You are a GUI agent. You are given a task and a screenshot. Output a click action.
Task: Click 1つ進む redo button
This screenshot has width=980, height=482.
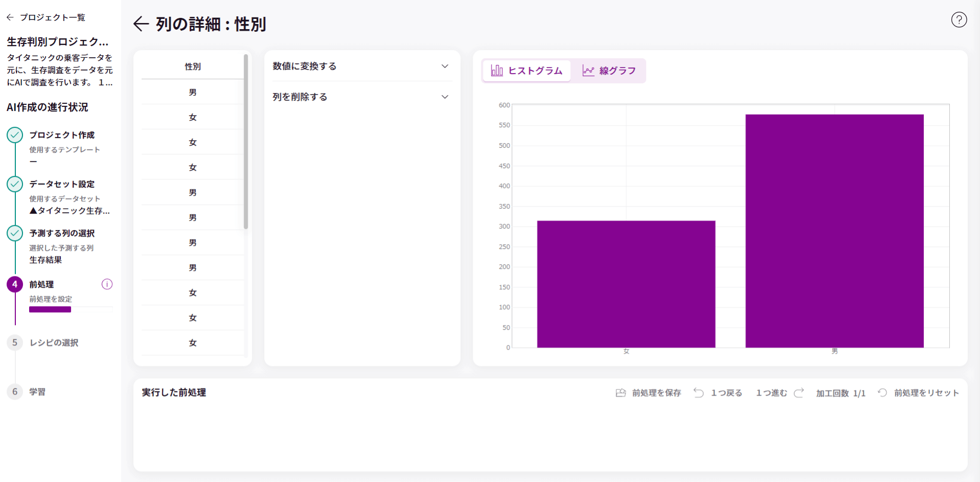click(780, 393)
